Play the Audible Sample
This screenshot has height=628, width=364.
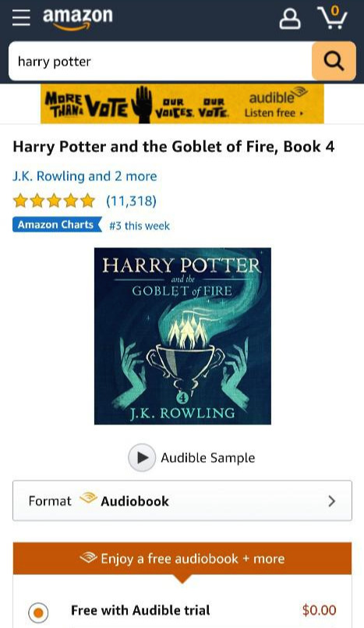tap(142, 457)
